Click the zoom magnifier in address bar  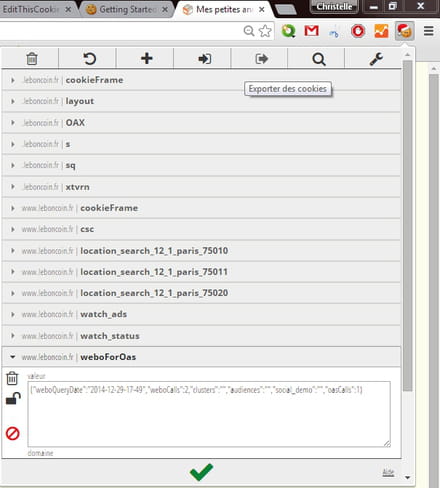pos(249,31)
